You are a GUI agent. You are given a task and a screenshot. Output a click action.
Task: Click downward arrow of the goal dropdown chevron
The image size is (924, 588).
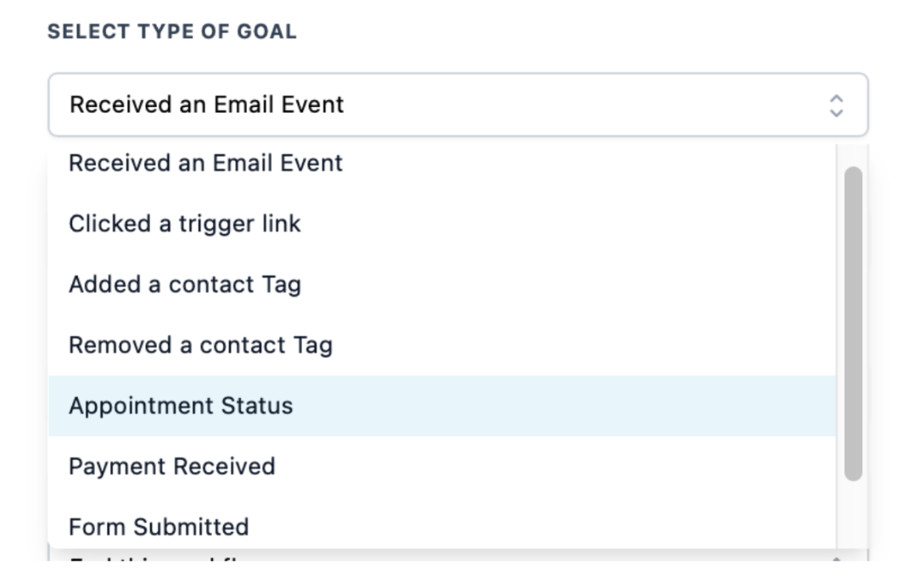[836, 112]
